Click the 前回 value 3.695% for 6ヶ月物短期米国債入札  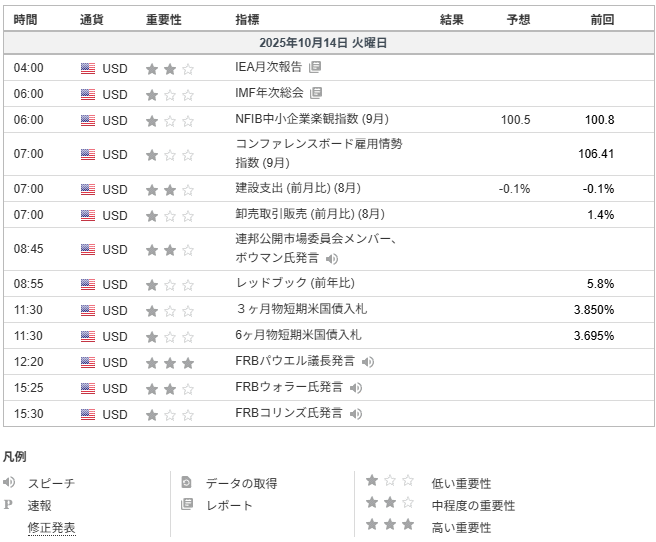593,336
